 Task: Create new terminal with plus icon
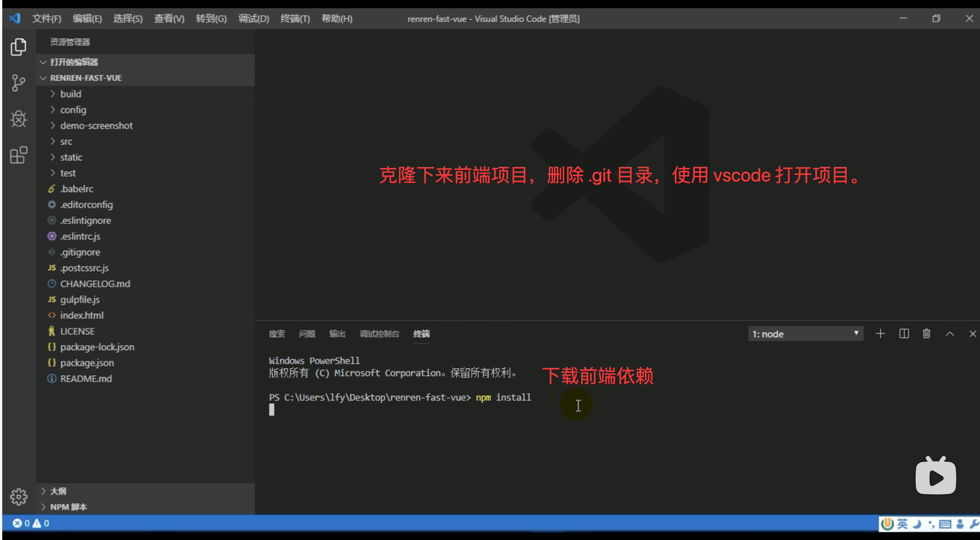(880, 334)
